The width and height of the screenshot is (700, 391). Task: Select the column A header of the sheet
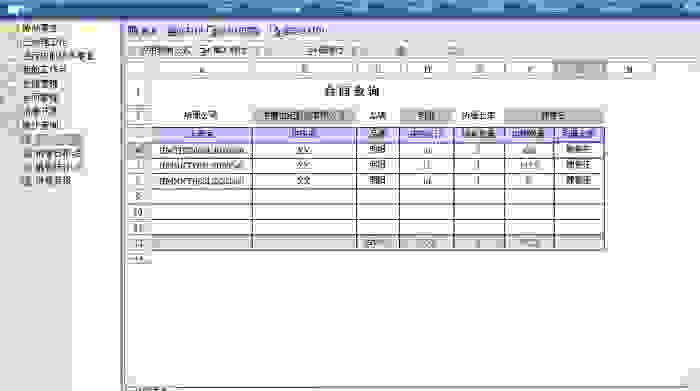pyautogui.click(x=202, y=69)
